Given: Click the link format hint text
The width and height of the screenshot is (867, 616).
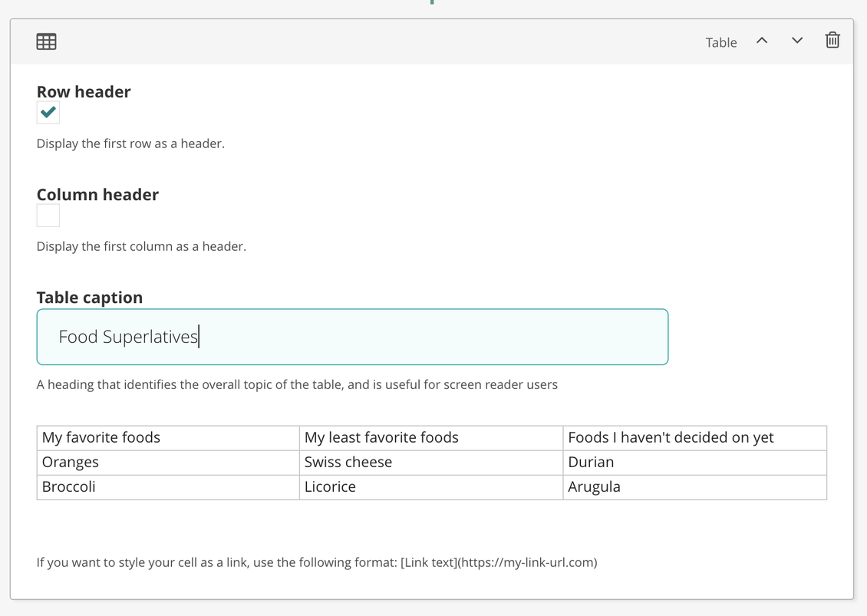Looking at the screenshot, I should (x=317, y=562).
